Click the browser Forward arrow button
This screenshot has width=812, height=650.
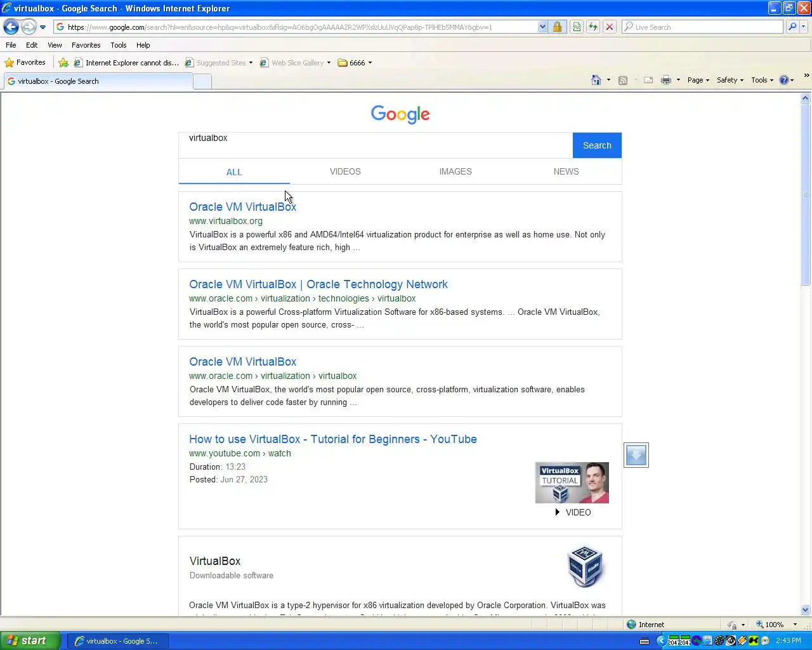tap(29, 27)
